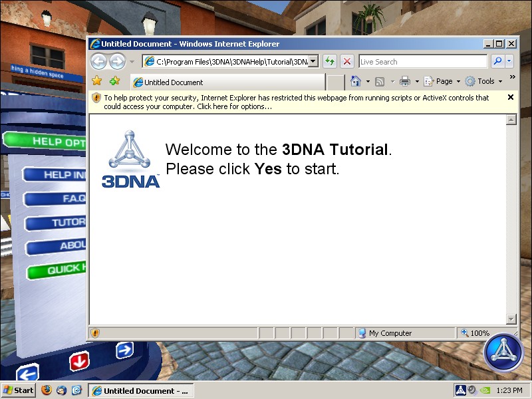Expand the Home button dropdown arrow
532x399 pixels.
click(x=368, y=81)
